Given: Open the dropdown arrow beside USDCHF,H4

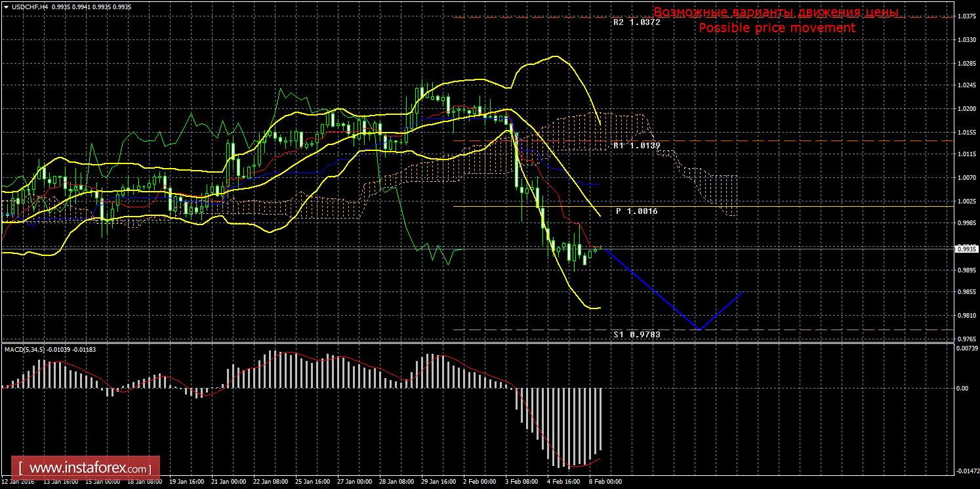Looking at the screenshot, I should point(5,6).
